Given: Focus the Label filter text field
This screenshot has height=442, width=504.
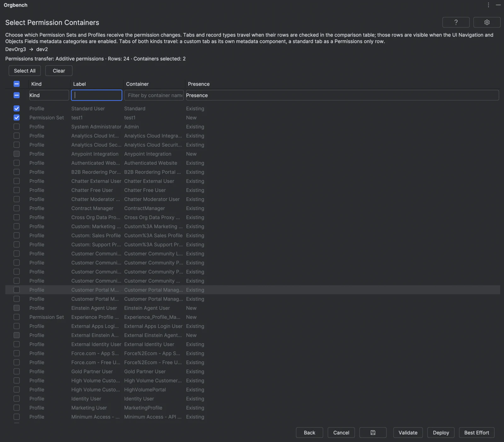Looking at the screenshot, I should coord(96,95).
